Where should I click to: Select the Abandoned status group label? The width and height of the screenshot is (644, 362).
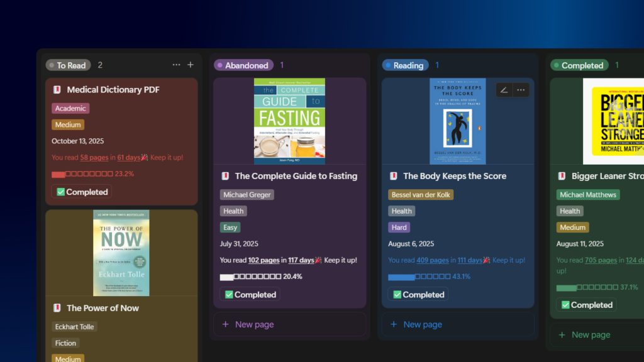pyautogui.click(x=243, y=65)
